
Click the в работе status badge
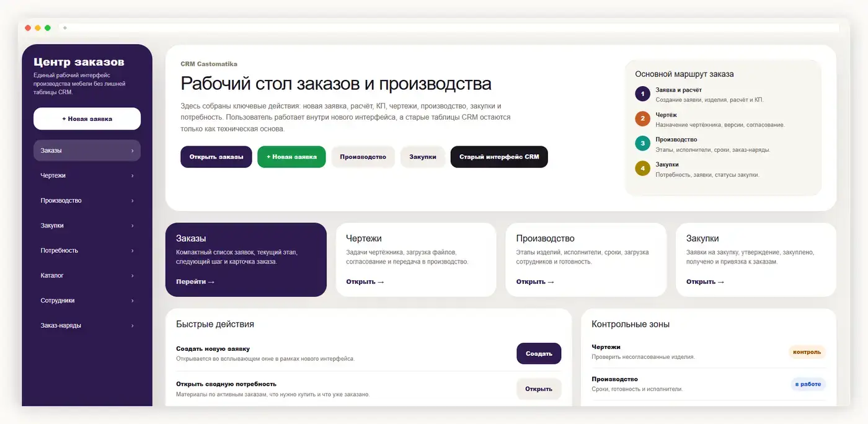(x=808, y=384)
